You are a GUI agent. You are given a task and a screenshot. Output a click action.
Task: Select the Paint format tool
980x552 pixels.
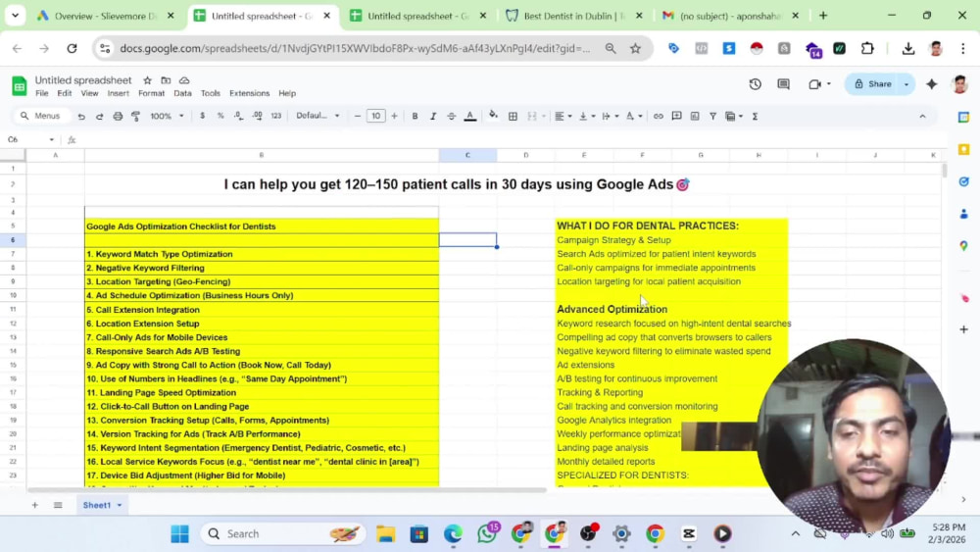coord(135,117)
